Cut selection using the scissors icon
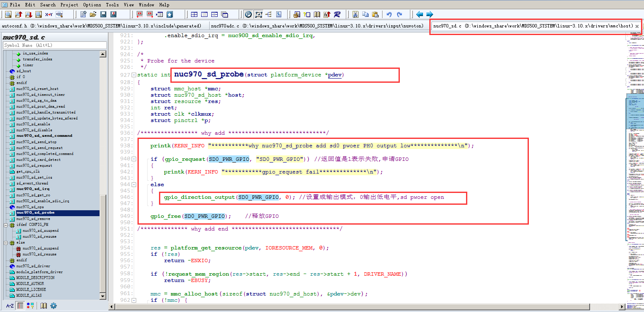 pos(355,14)
